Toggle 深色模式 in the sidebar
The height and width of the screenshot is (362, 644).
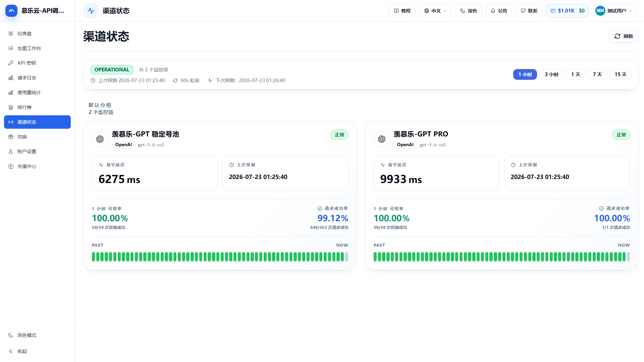(x=37, y=335)
